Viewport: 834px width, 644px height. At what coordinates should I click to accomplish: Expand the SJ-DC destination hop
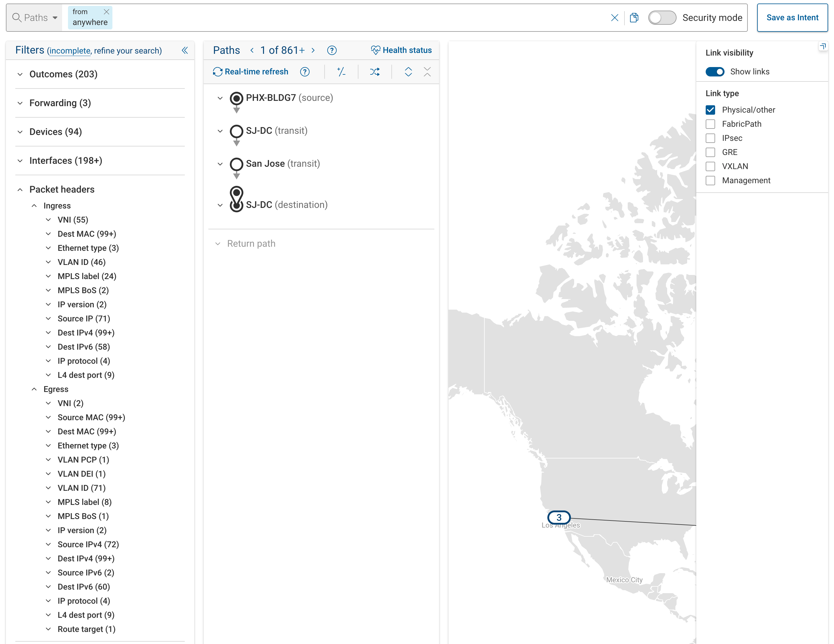point(220,205)
